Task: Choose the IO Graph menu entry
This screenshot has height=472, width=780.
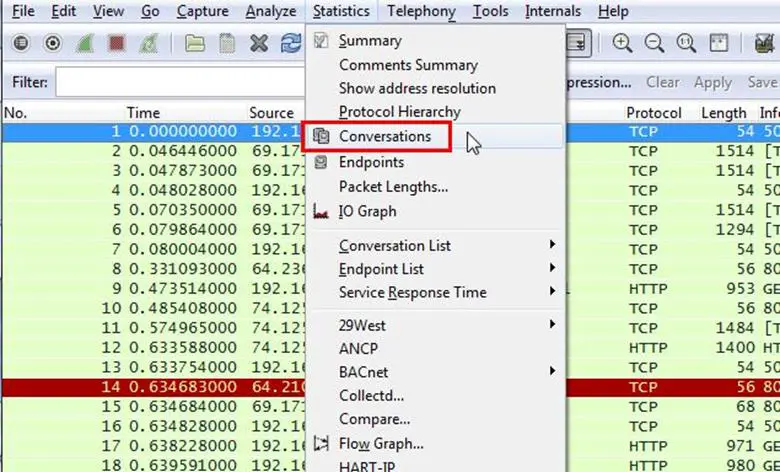Action: pyautogui.click(x=367, y=211)
